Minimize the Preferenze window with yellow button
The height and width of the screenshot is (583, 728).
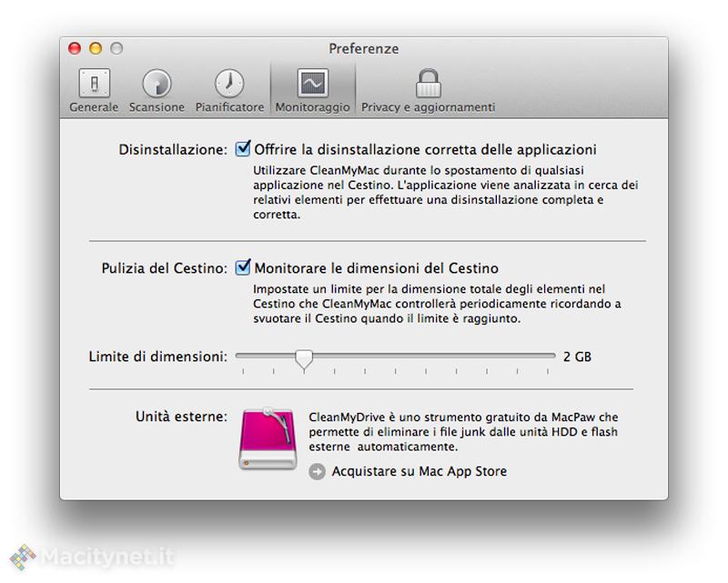(x=96, y=48)
